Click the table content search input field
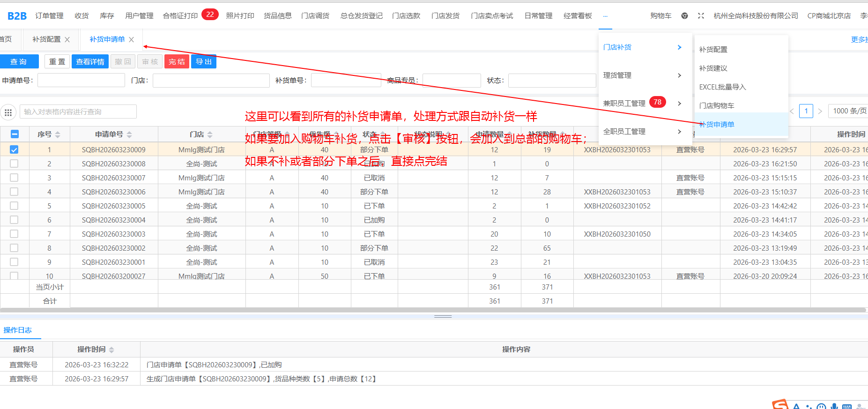The width and height of the screenshot is (868, 409). pos(78,112)
